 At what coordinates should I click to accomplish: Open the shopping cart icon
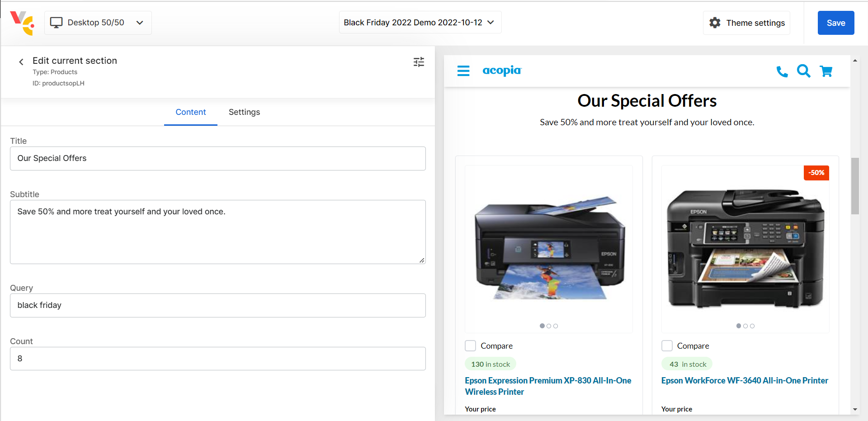point(826,71)
